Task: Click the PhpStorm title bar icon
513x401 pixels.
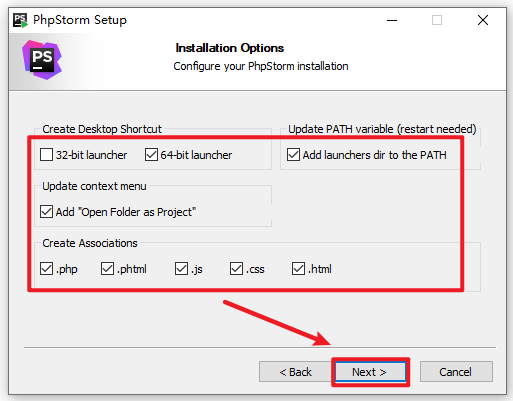Action: 20,20
